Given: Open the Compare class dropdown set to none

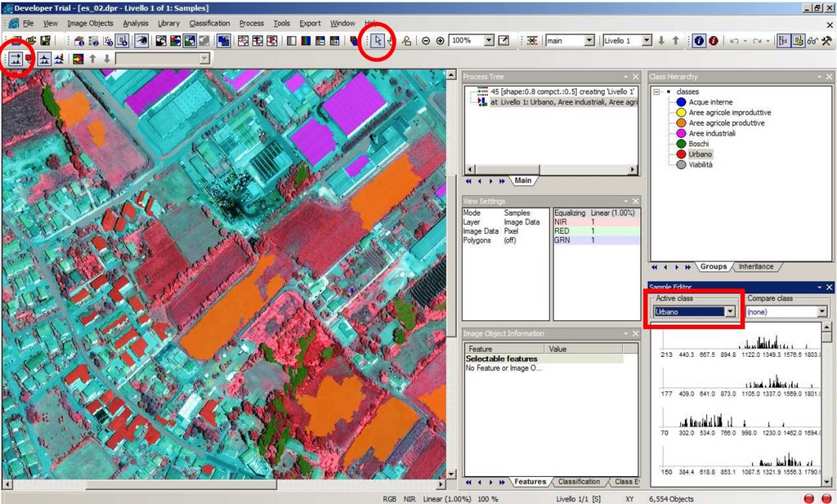Looking at the screenshot, I should [821, 312].
